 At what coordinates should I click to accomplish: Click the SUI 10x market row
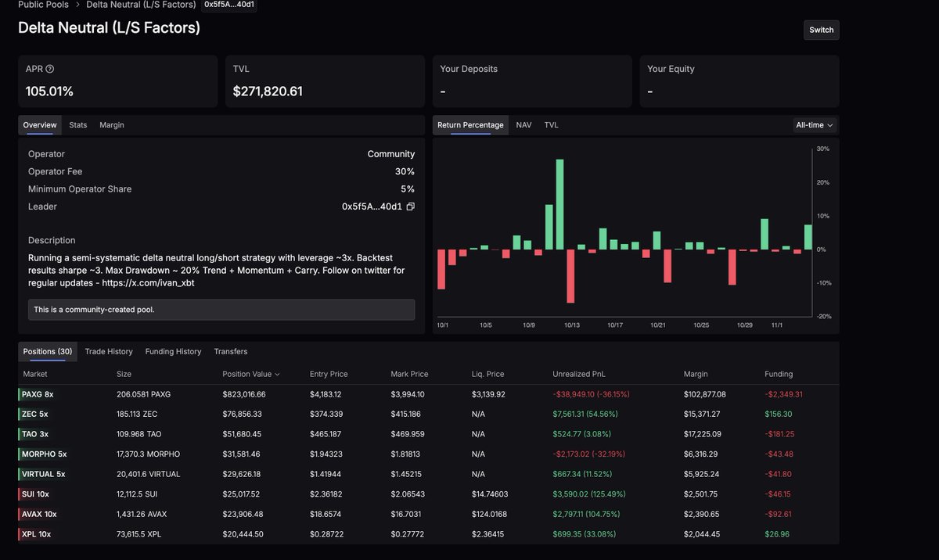coord(429,494)
